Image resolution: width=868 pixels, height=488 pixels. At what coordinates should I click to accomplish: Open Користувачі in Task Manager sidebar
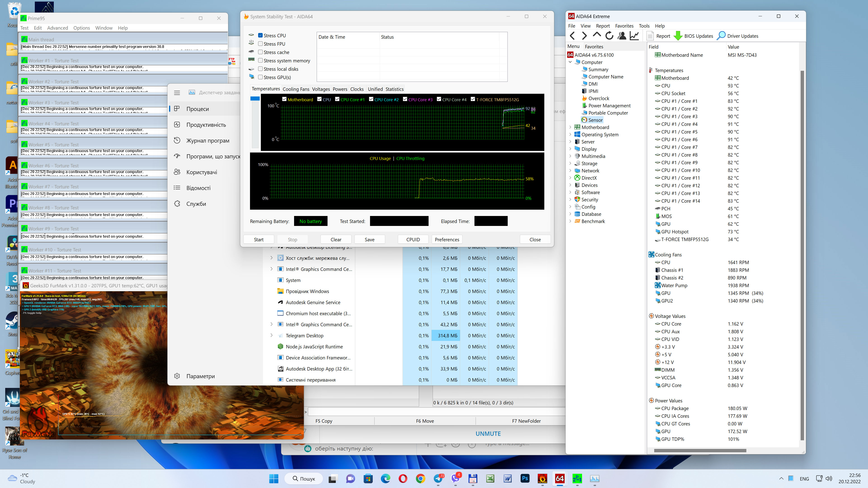point(201,172)
